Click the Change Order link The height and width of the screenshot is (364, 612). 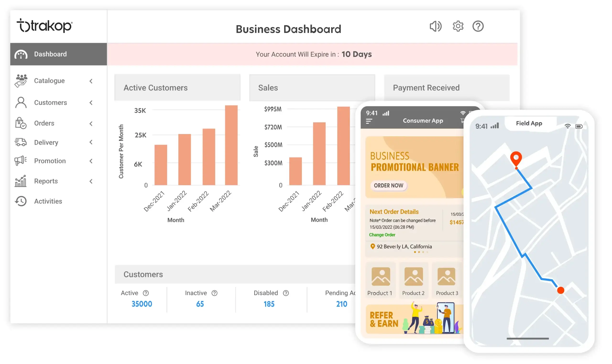click(x=382, y=235)
